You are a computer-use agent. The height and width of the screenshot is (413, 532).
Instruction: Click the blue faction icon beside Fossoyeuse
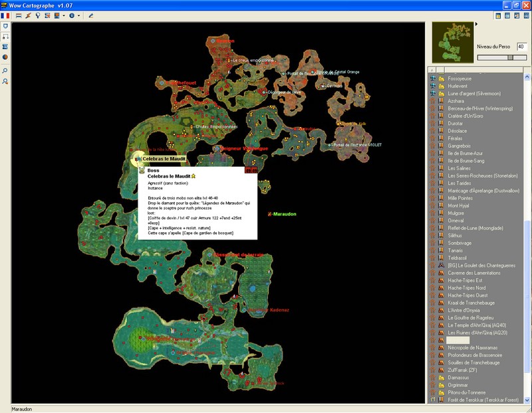click(x=433, y=78)
